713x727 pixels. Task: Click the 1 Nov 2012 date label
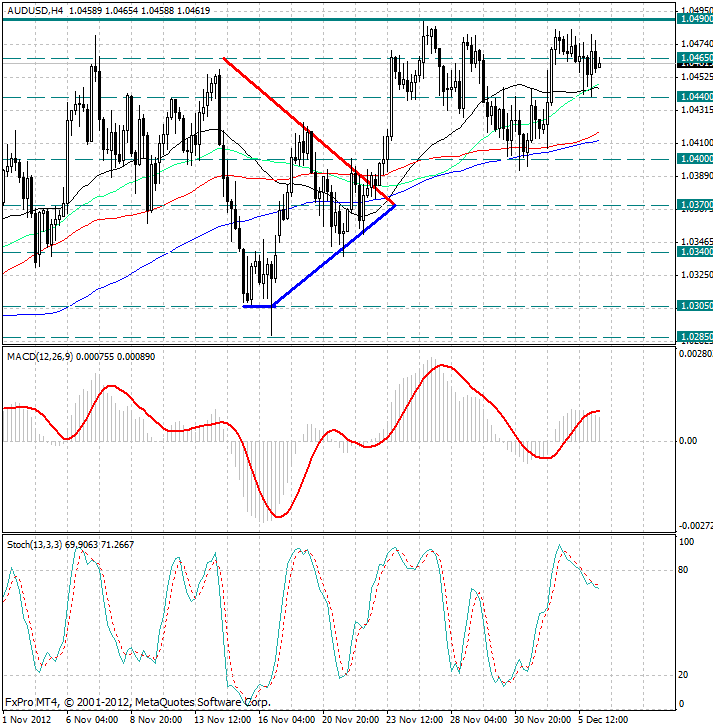27,720
